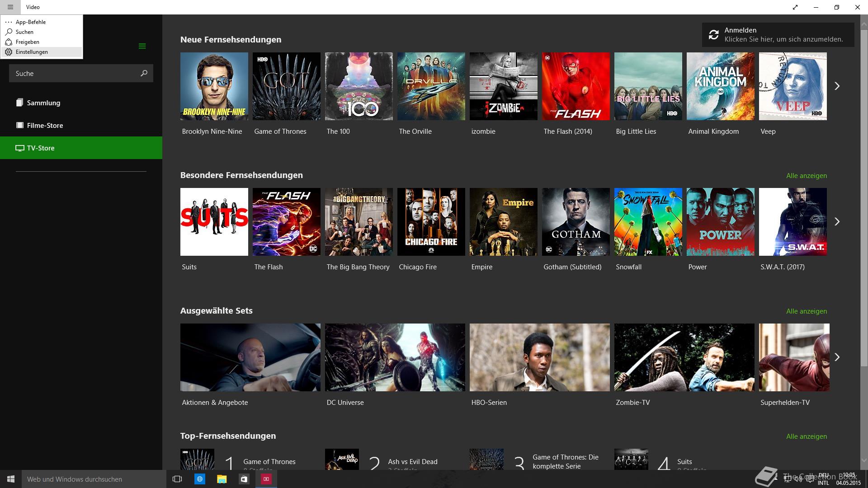The image size is (868, 488).
Task: Toggle the fullscreen arrows icon in title bar
Action: pos(795,7)
